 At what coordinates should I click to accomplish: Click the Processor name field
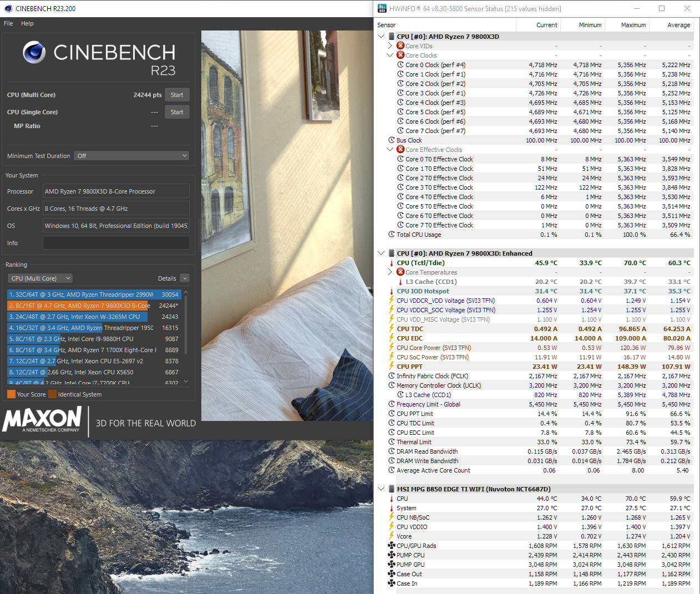[x=116, y=191]
